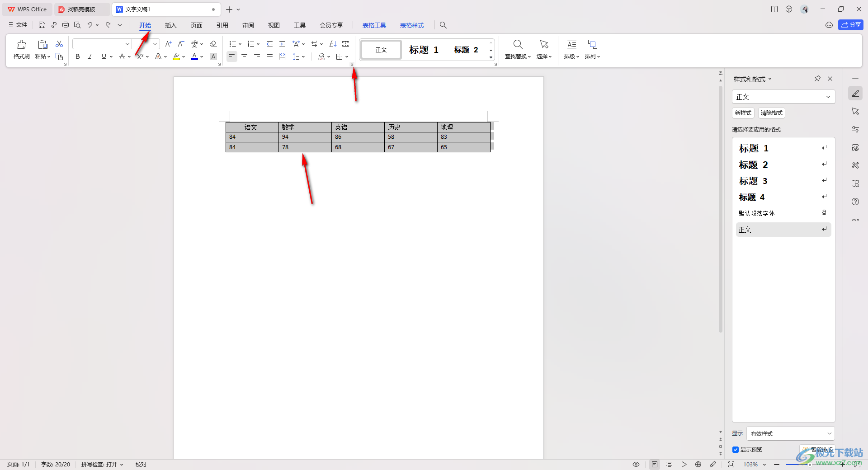Click the zoom slider track

tap(809, 465)
